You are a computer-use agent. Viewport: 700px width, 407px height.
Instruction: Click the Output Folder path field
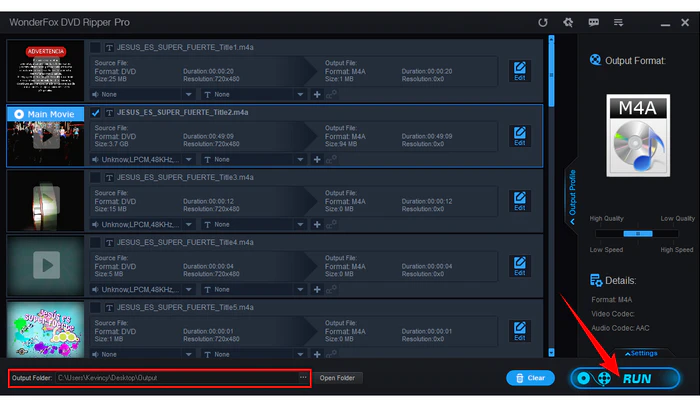(176, 378)
